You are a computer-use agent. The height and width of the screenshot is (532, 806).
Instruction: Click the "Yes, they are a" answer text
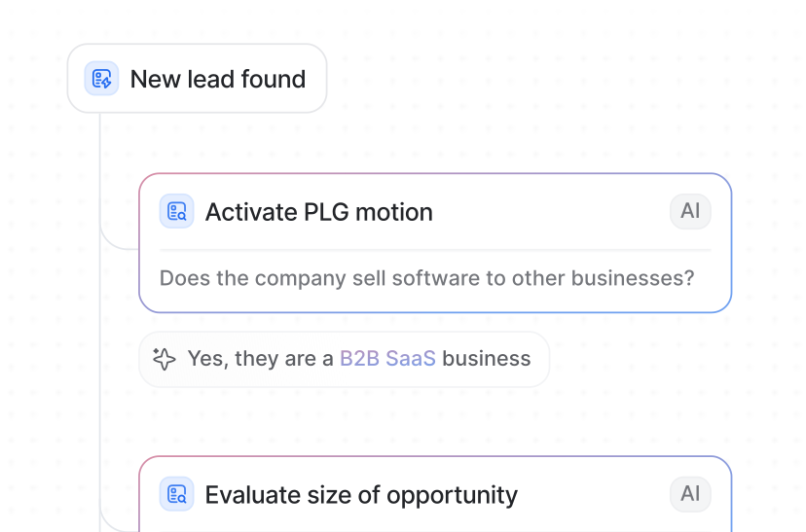[x=260, y=359]
